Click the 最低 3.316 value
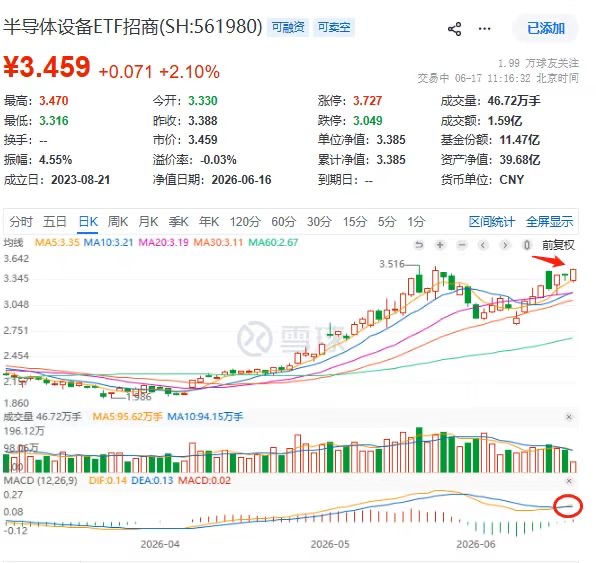The height and width of the screenshot is (563, 596). pyautogui.click(x=54, y=121)
